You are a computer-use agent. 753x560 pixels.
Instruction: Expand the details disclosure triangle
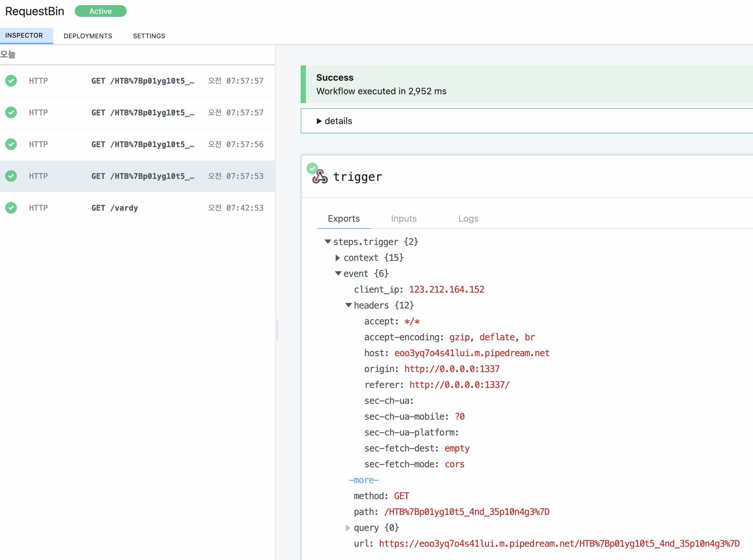click(319, 121)
